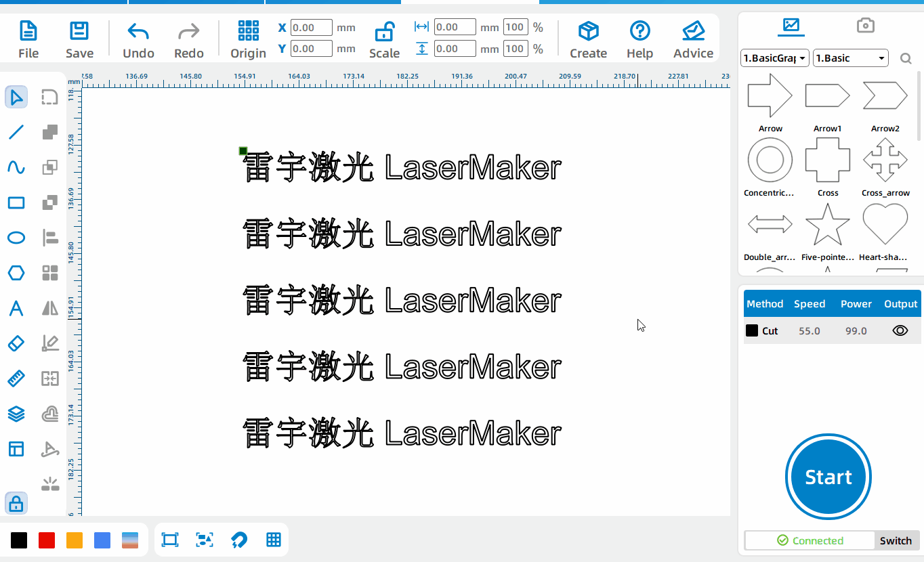Save the current project

coord(79,39)
